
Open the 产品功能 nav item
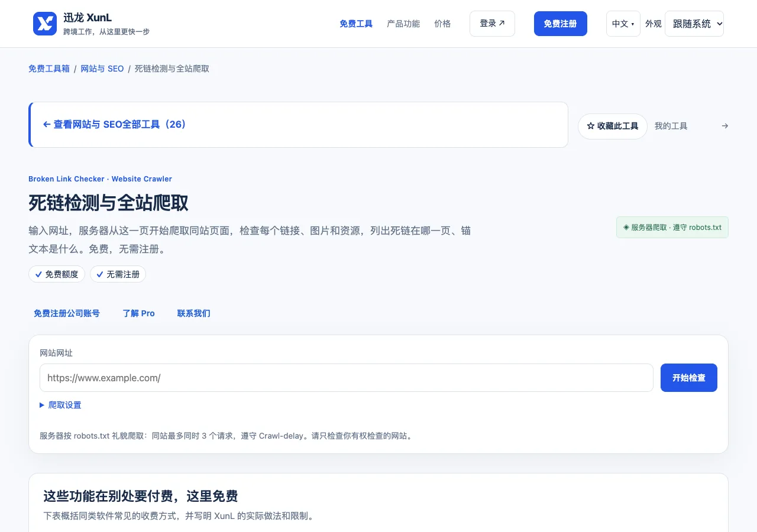click(403, 24)
